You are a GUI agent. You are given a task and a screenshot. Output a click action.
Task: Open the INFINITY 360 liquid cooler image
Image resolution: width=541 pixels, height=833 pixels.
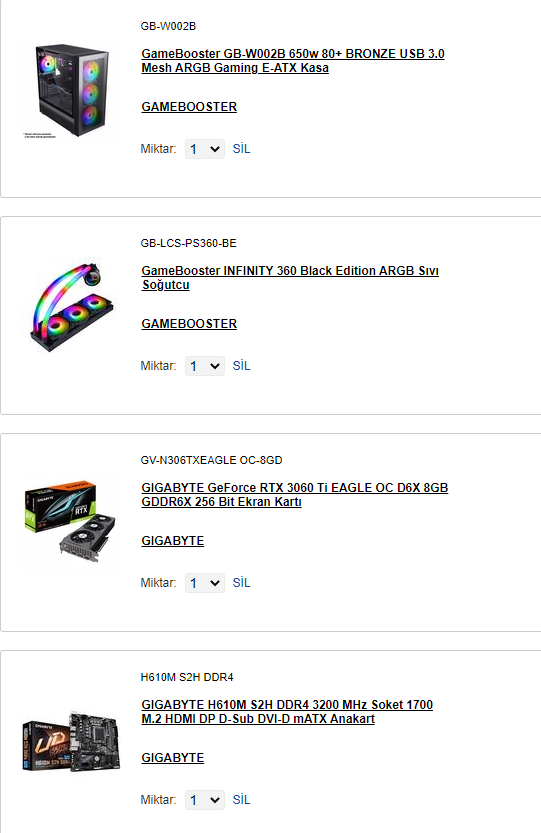(x=70, y=308)
